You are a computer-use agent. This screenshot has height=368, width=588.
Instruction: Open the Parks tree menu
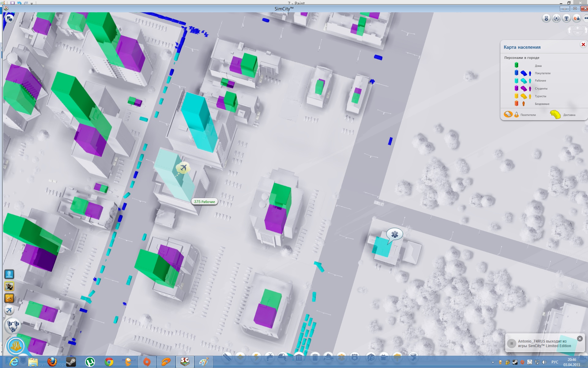pos(397,357)
